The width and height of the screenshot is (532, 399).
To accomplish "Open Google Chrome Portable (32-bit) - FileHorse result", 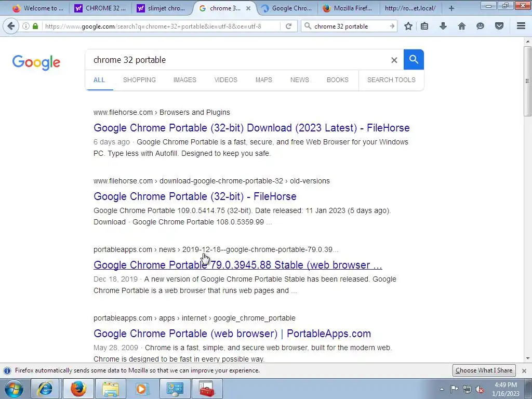I will click(x=195, y=196).
